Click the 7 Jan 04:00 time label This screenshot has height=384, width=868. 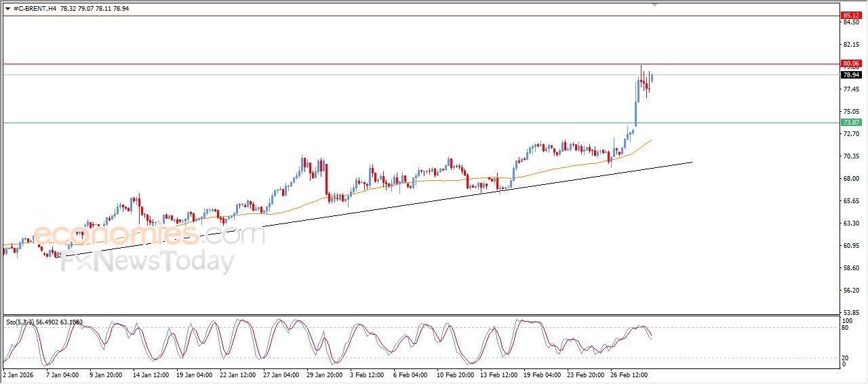(62, 374)
